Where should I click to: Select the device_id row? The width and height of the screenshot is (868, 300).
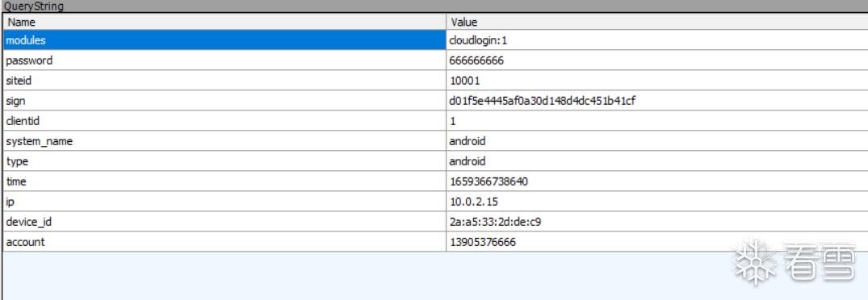pyautogui.click(x=436, y=222)
